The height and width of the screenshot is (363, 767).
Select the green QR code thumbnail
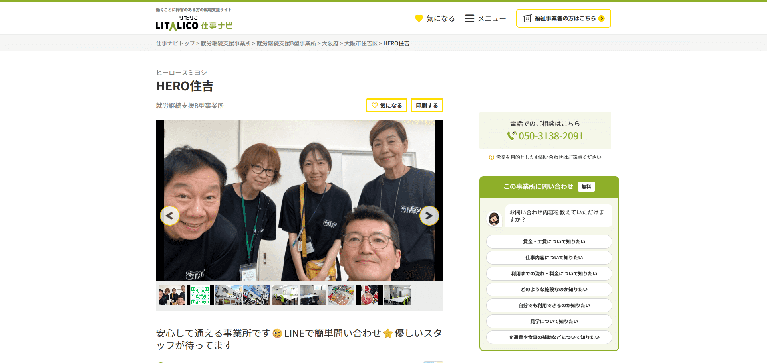pyautogui.click(x=200, y=295)
